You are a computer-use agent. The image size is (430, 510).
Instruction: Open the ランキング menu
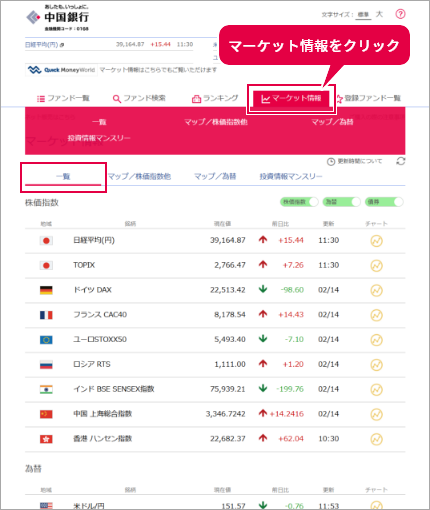click(215, 98)
